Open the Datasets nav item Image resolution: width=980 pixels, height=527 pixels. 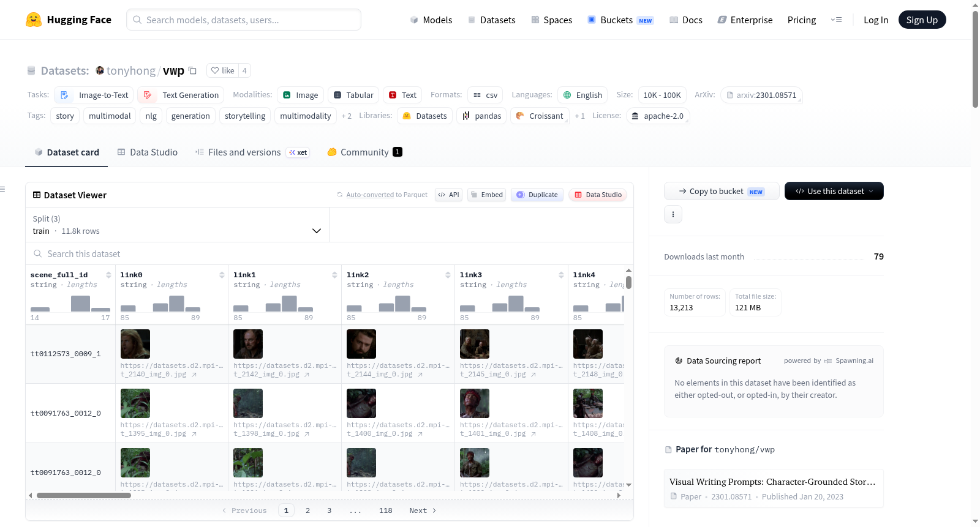492,20
